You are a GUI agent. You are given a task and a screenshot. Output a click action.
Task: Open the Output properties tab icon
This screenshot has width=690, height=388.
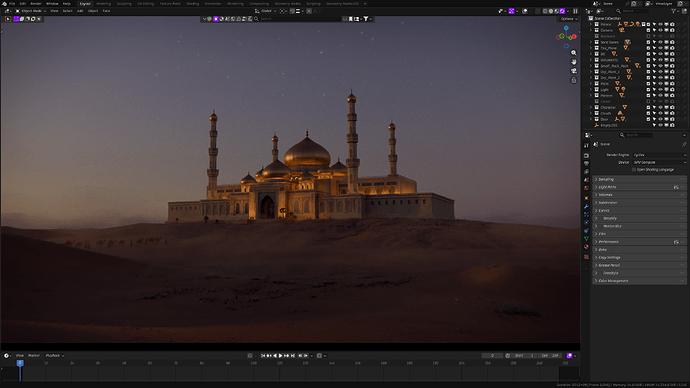pyautogui.click(x=586, y=164)
